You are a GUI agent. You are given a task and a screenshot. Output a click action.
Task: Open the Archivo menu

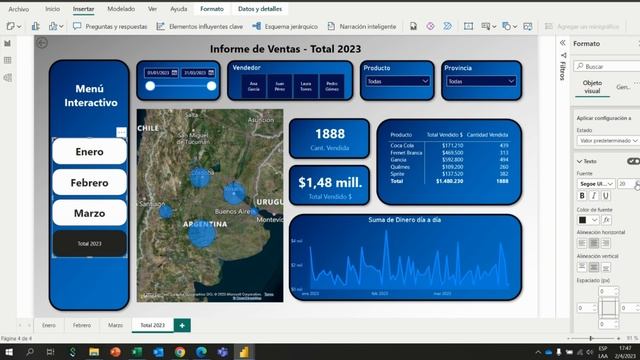coord(18,9)
